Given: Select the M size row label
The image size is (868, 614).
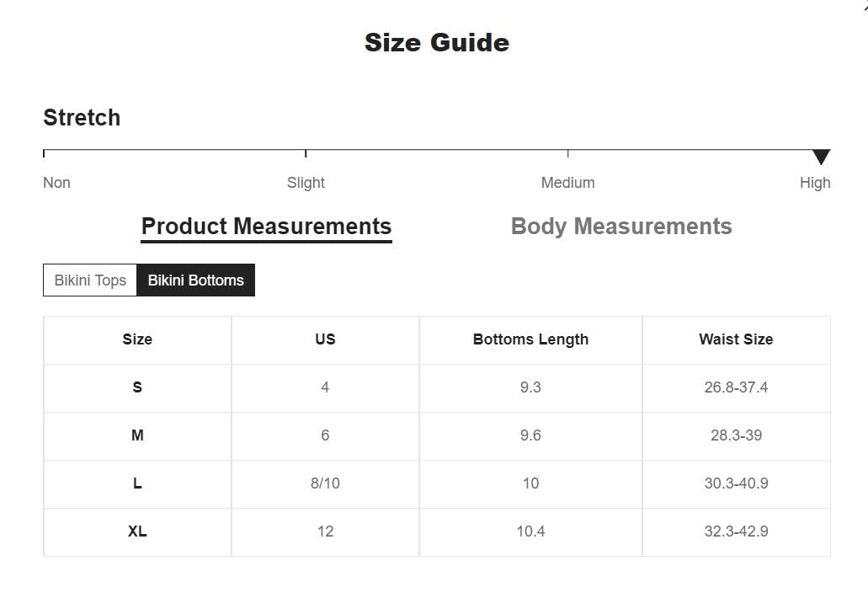Looking at the screenshot, I should 137,435.
